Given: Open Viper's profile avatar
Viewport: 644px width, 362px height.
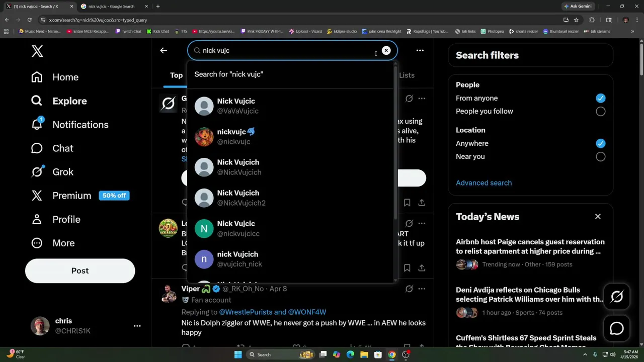Looking at the screenshot, I should 168,293.
